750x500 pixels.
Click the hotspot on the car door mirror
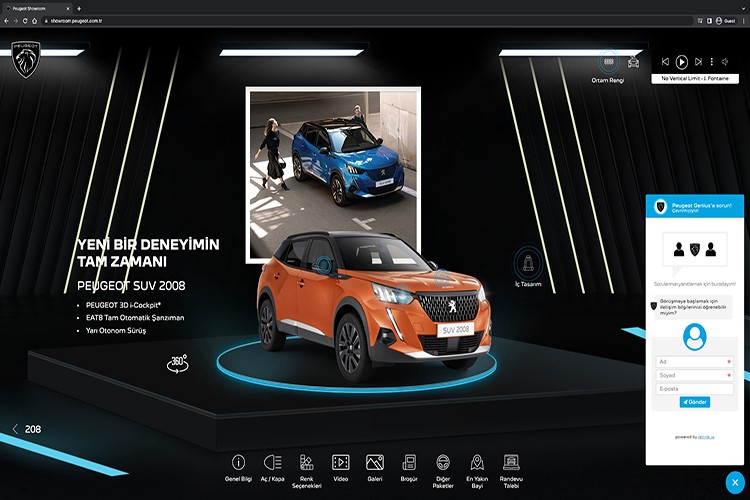click(x=324, y=265)
